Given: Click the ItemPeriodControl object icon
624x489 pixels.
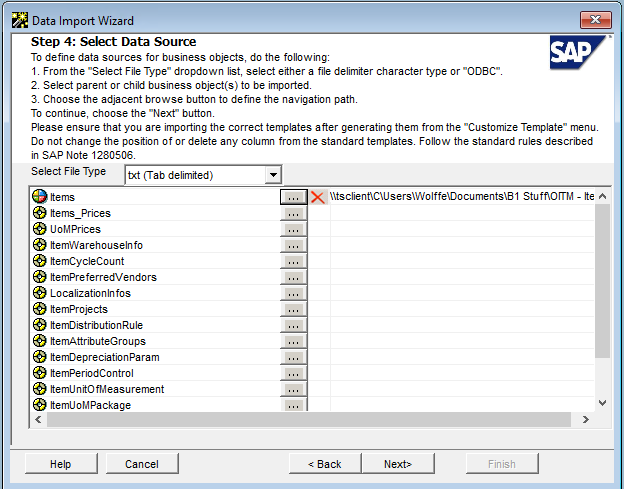Looking at the screenshot, I should point(39,373).
